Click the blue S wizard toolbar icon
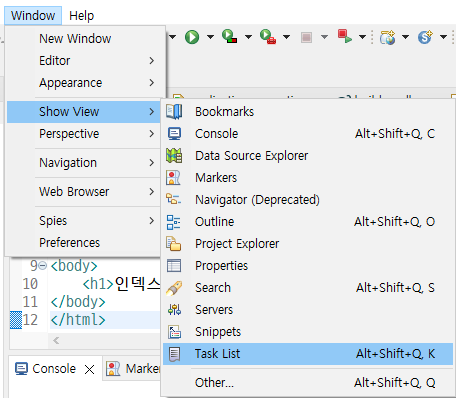Screen dimensions: 456x398 [x=425, y=37]
